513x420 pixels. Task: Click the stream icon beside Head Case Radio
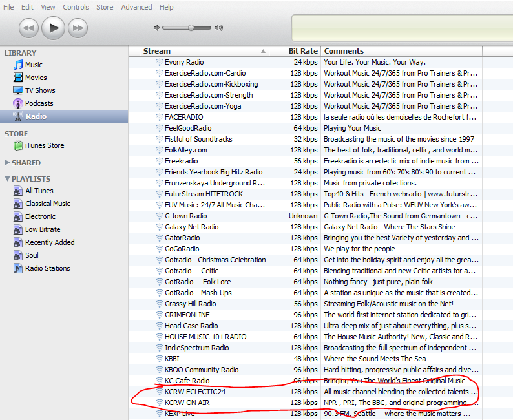pyautogui.click(x=159, y=326)
